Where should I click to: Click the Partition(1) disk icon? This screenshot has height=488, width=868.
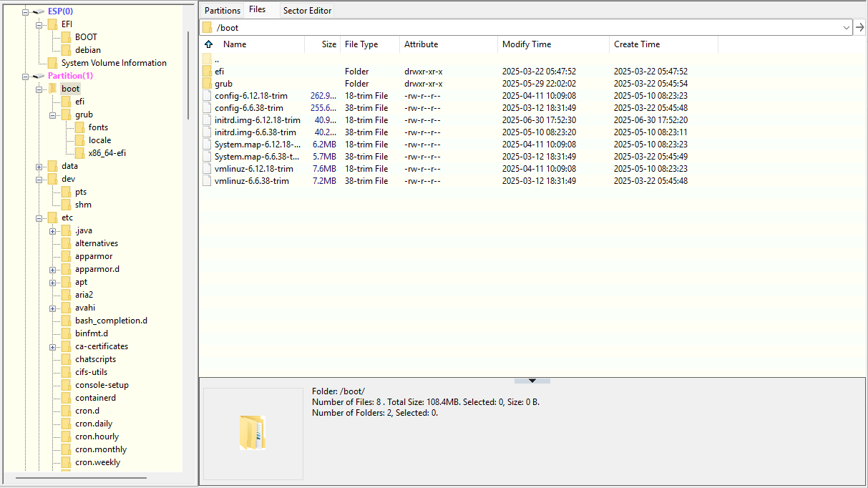39,76
